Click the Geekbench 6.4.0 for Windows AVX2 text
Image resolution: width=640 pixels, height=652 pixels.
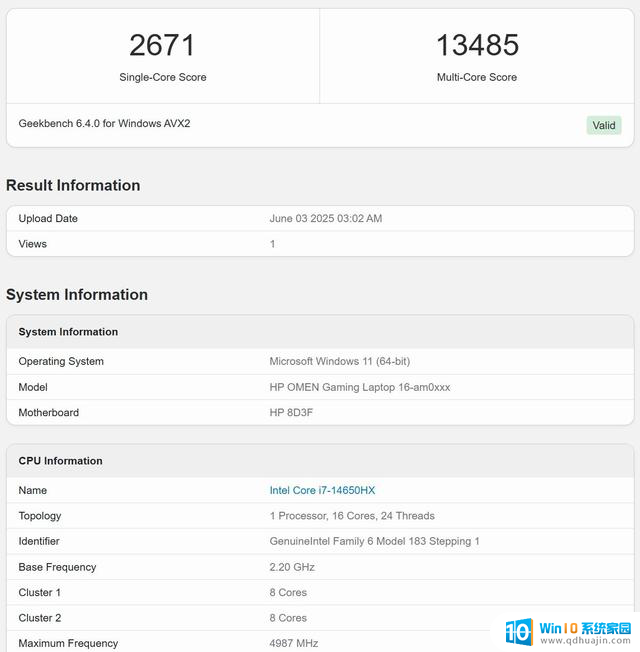click(x=104, y=123)
